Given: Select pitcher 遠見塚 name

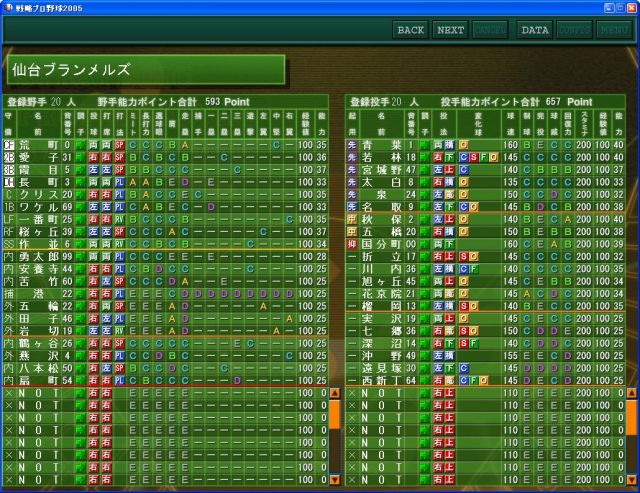Looking at the screenshot, I should pyautogui.click(x=382, y=369).
